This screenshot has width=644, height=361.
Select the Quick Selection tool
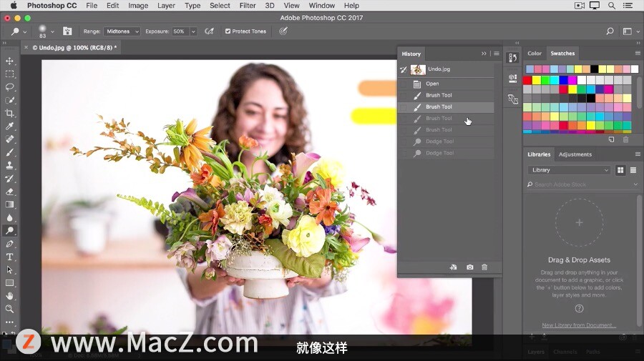[x=9, y=100]
